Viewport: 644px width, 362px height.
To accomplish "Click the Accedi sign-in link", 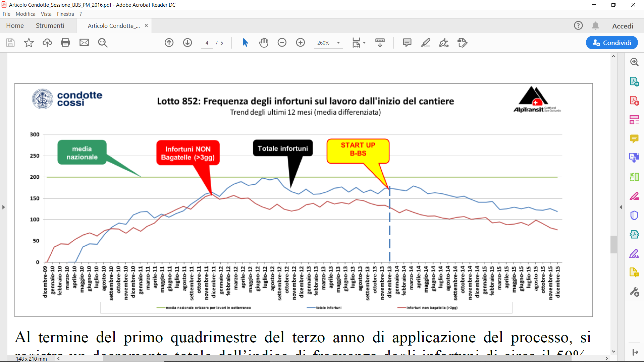I will (623, 26).
